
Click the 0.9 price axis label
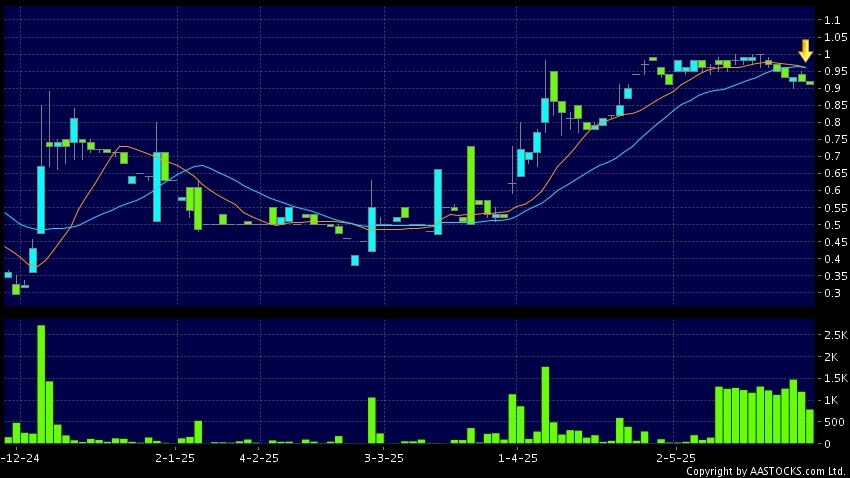click(x=833, y=88)
